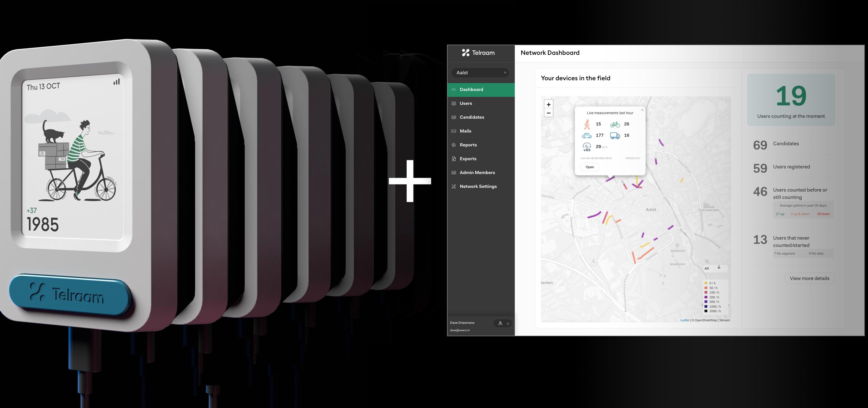Image resolution: width=868 pixels, height=408 pixels.
Task: Click the Exports file icon
Action: coord(453,159)
